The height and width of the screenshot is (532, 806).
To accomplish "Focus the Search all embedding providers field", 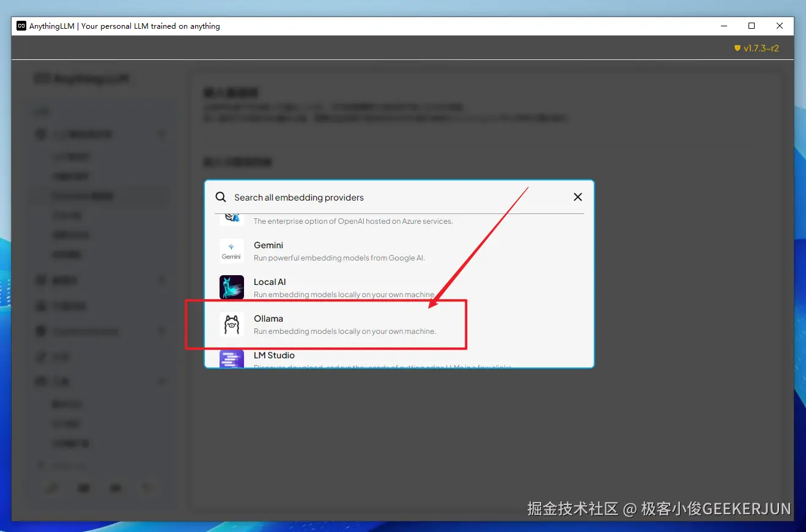I will [x=399, y=198].
